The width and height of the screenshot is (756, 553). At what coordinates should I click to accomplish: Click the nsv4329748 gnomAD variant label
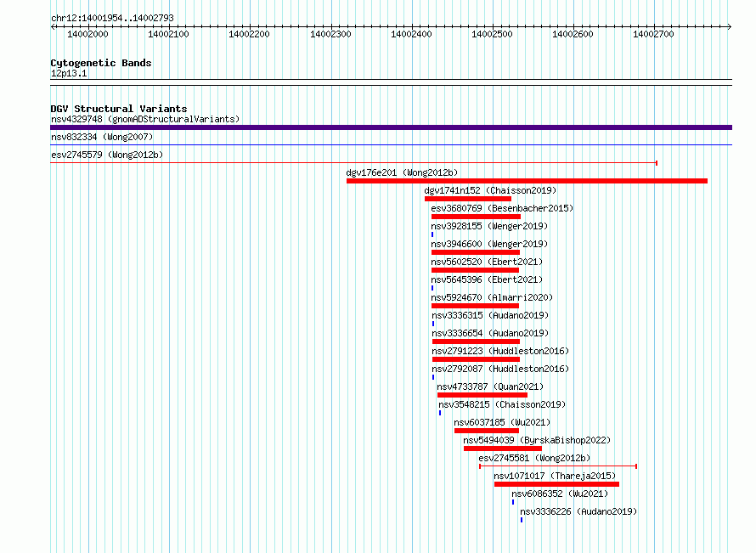pyautogui.click(x=145, y=119)
